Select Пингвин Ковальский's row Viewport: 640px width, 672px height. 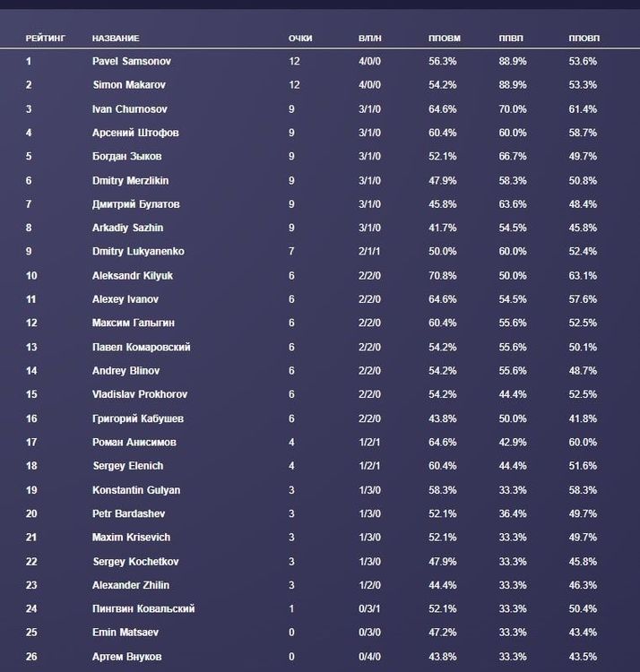[x=143, y=609]
